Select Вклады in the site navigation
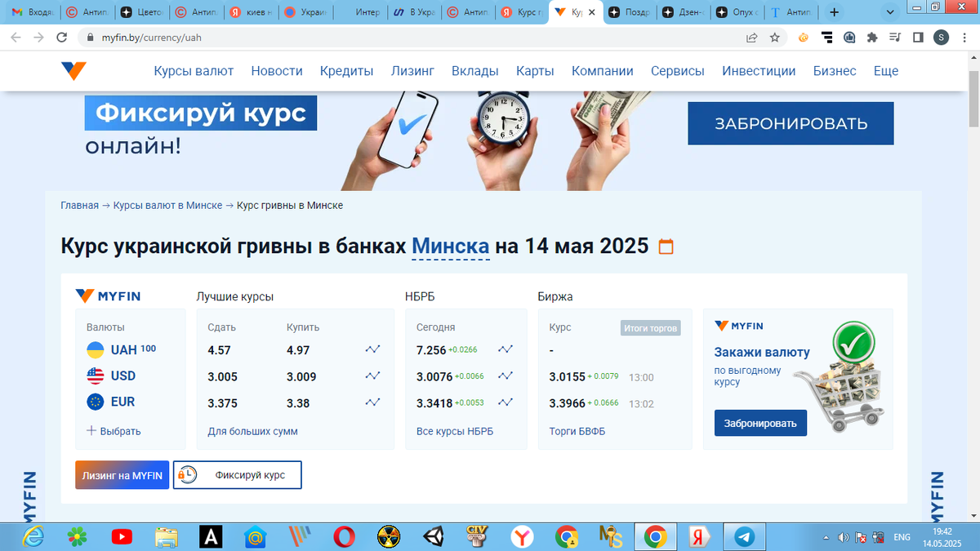The image size is (980, 551). tap(474, 71)
